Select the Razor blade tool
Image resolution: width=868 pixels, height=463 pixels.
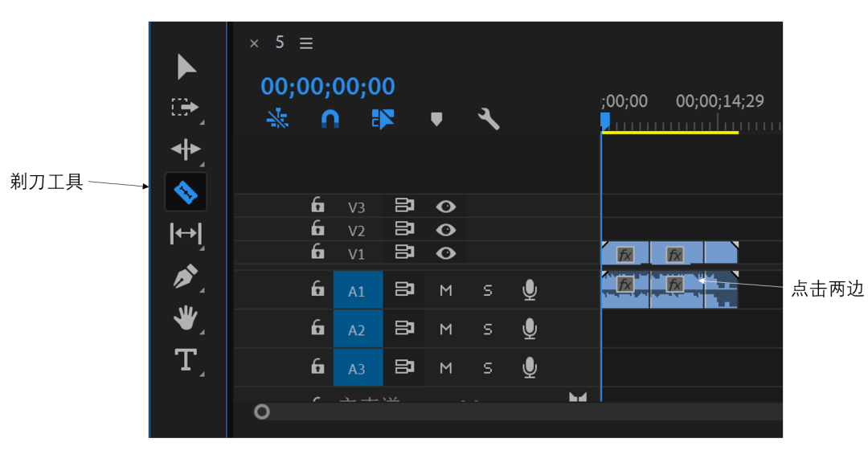tap(186, 192)
